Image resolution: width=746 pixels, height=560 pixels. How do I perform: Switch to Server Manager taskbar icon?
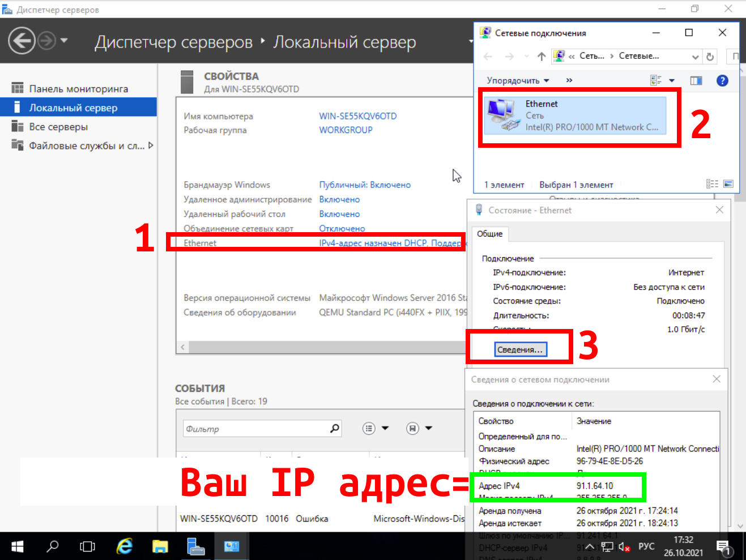196,546
